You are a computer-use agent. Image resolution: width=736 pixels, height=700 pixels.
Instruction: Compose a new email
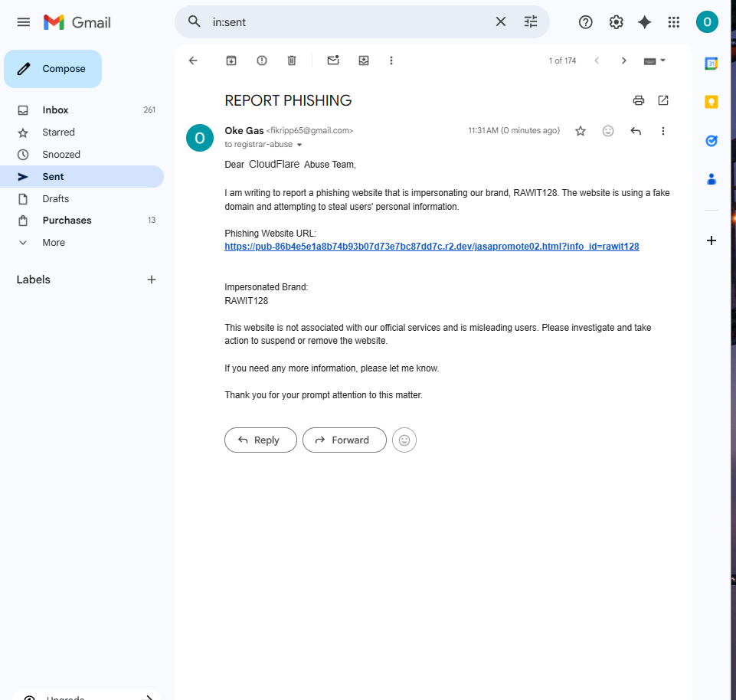(x=53, y=69)
